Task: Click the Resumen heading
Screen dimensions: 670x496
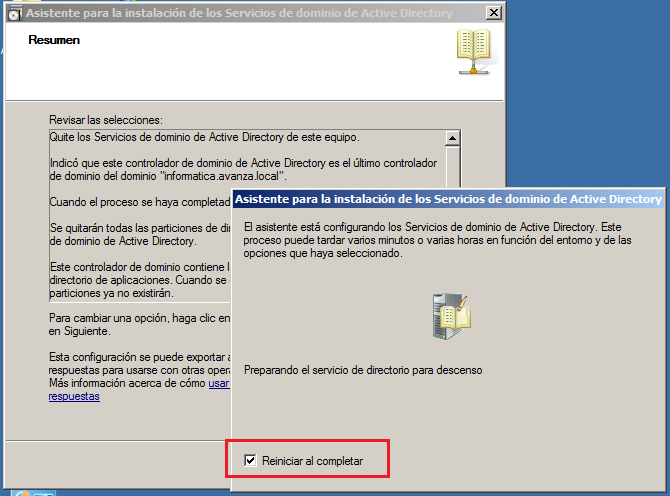Action: click(x=55, y=41)
